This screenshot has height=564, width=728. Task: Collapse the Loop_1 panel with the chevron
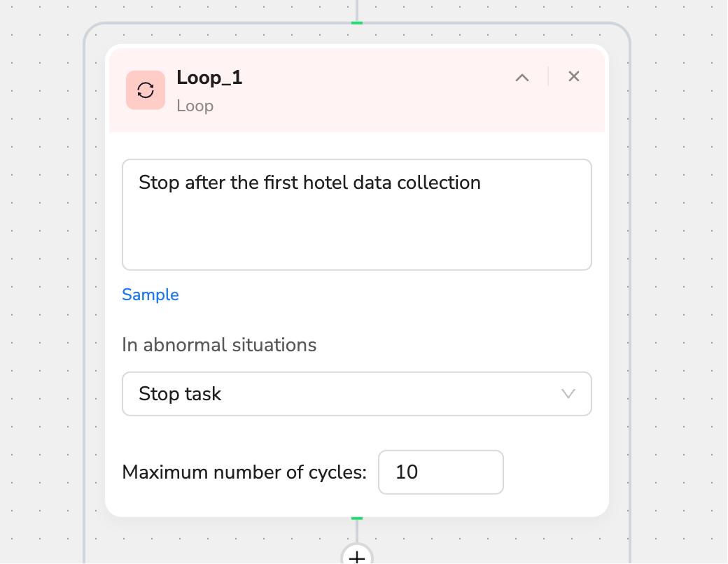coord(522,77)
